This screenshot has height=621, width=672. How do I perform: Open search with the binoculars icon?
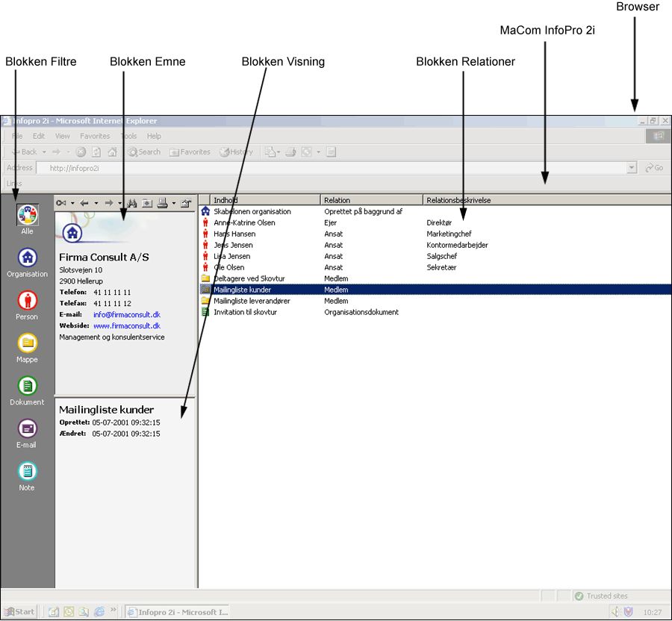(132, 203)
